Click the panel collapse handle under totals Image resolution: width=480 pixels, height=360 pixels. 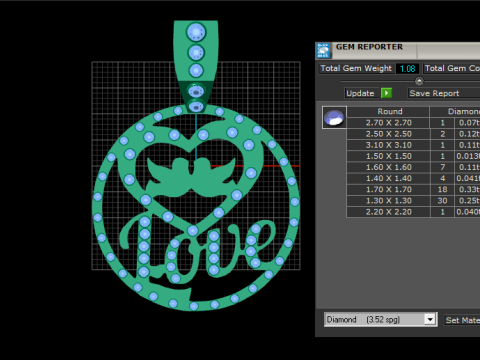coord(419,81)
